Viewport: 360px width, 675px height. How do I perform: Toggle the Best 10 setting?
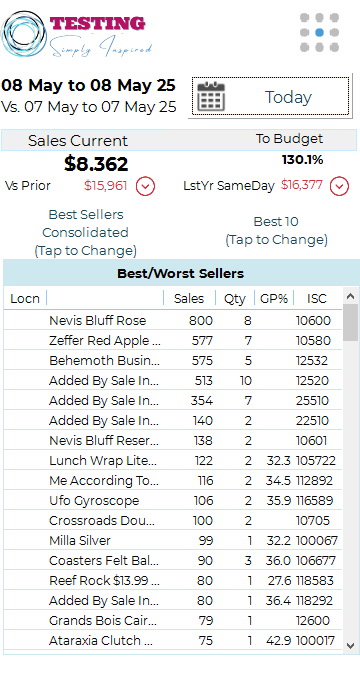[276, 231]
